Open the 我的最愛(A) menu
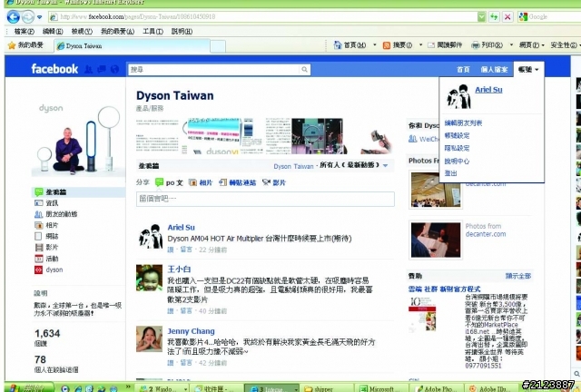The width and height of the screenshot is (581, 392). pos(117,32)
